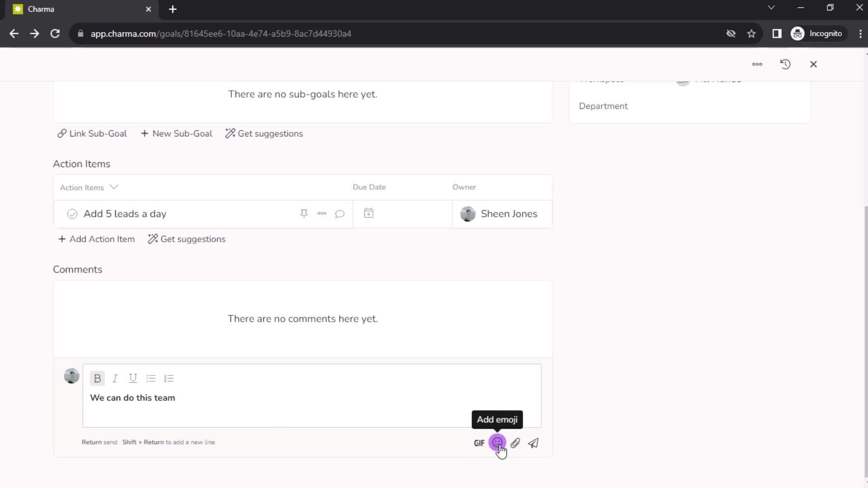Click the comment text input field

[312, 398]
